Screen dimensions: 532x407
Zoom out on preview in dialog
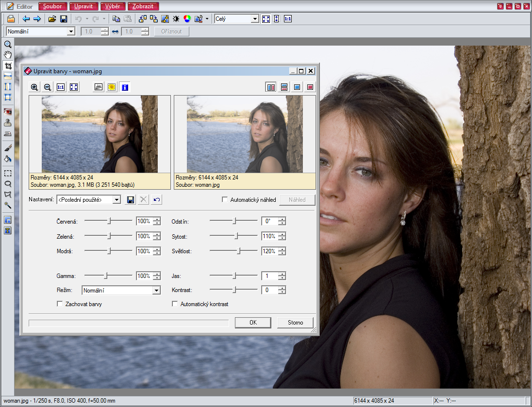pyautogui.click(x=48, y=87)
